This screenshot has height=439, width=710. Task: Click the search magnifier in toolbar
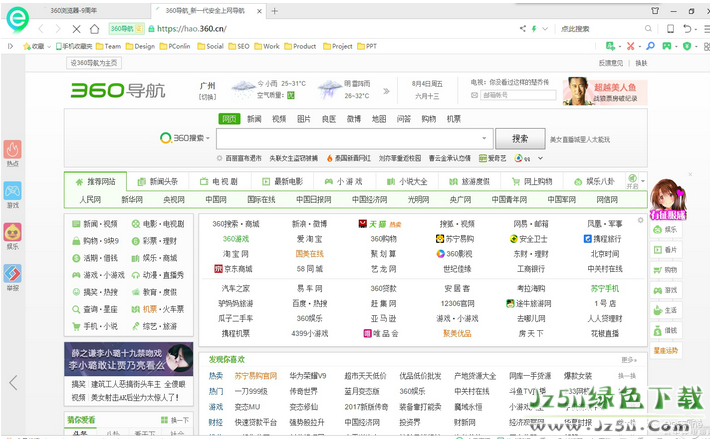[x=648, y=29]
